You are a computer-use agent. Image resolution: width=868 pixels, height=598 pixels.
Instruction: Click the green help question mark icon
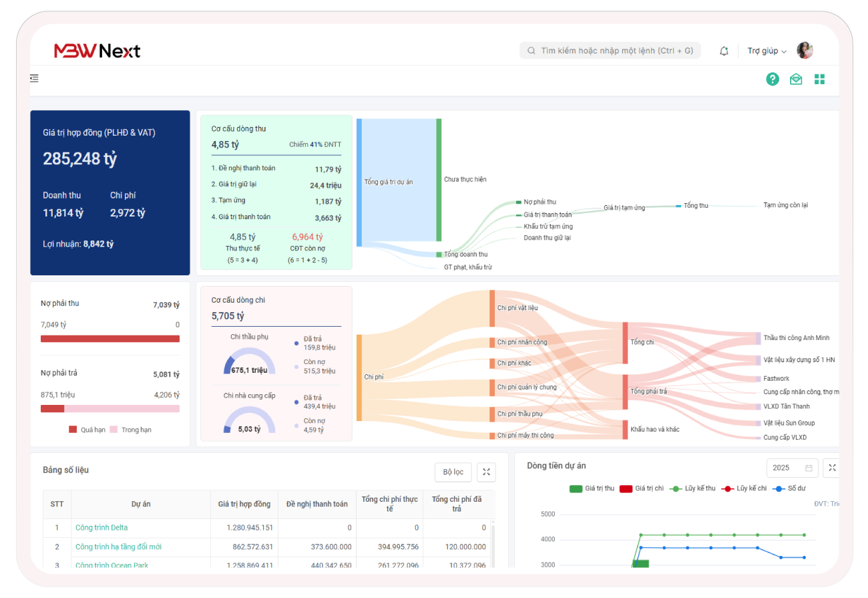[773, 80]
